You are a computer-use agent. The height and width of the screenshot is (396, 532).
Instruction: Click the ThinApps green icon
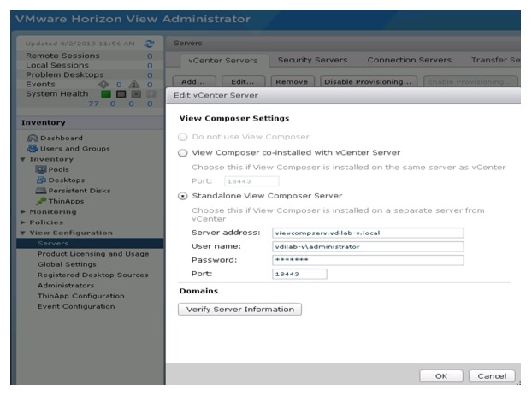tap(41, 201)
